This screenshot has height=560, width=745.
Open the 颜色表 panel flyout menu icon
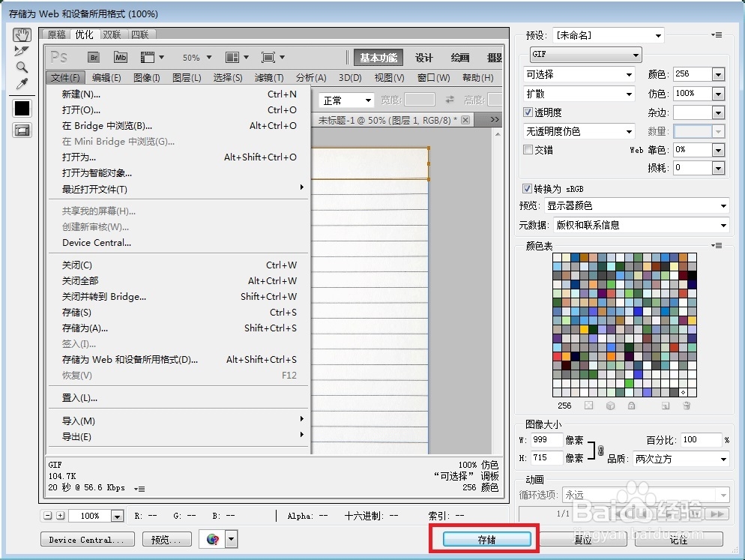717,246
